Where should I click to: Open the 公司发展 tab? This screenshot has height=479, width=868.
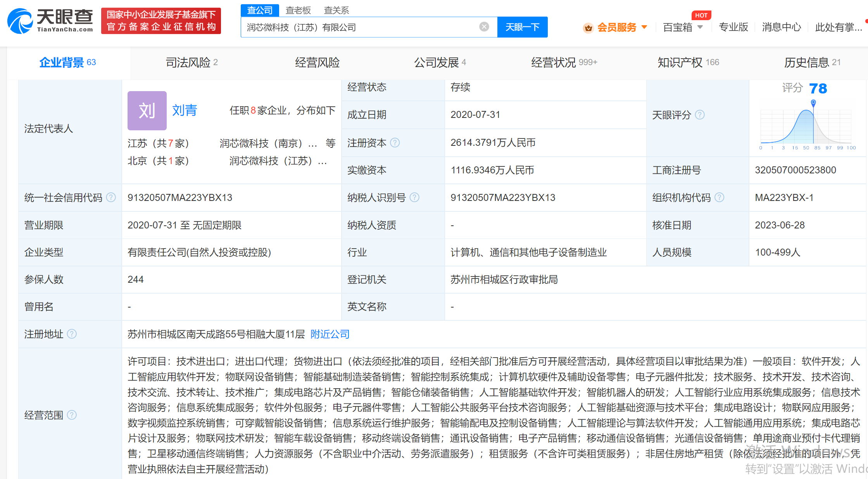point(440,62)
